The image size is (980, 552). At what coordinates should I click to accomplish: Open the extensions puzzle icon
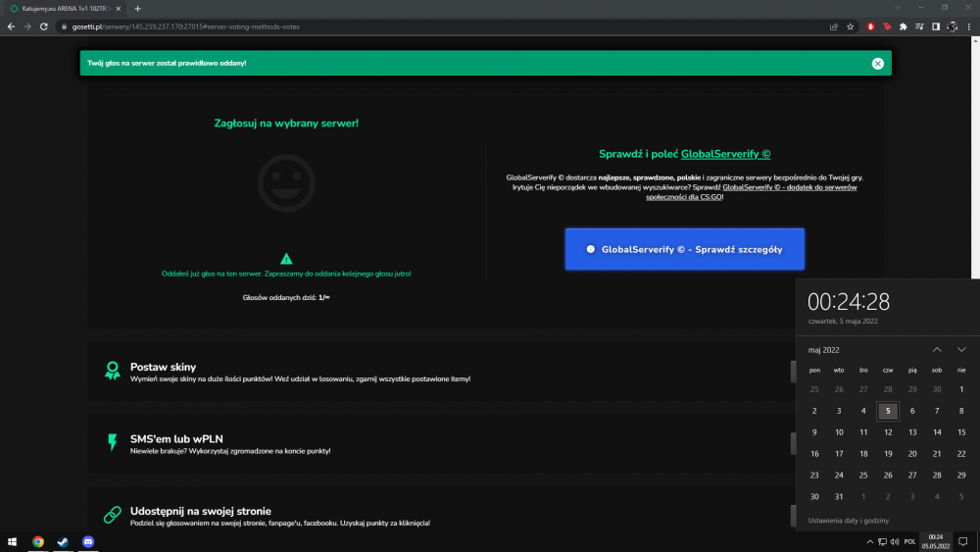pos(904,26)
